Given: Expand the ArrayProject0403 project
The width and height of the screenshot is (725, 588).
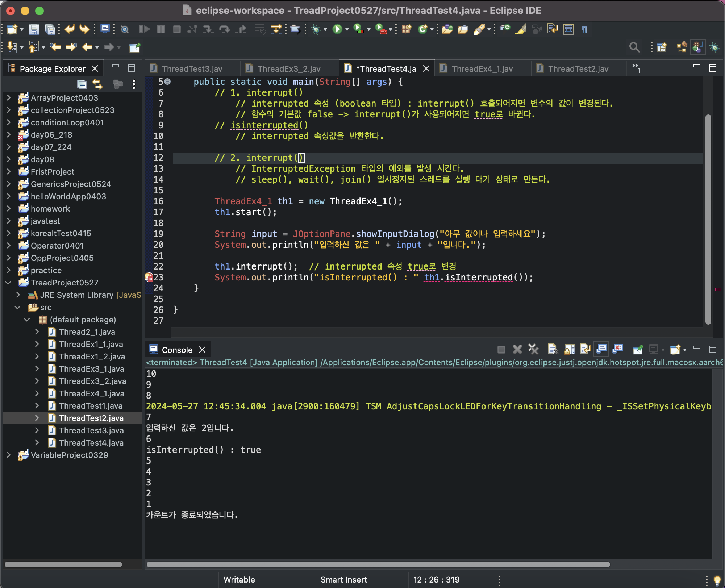Looking at the screenshot, I should [x=9, y=98].
